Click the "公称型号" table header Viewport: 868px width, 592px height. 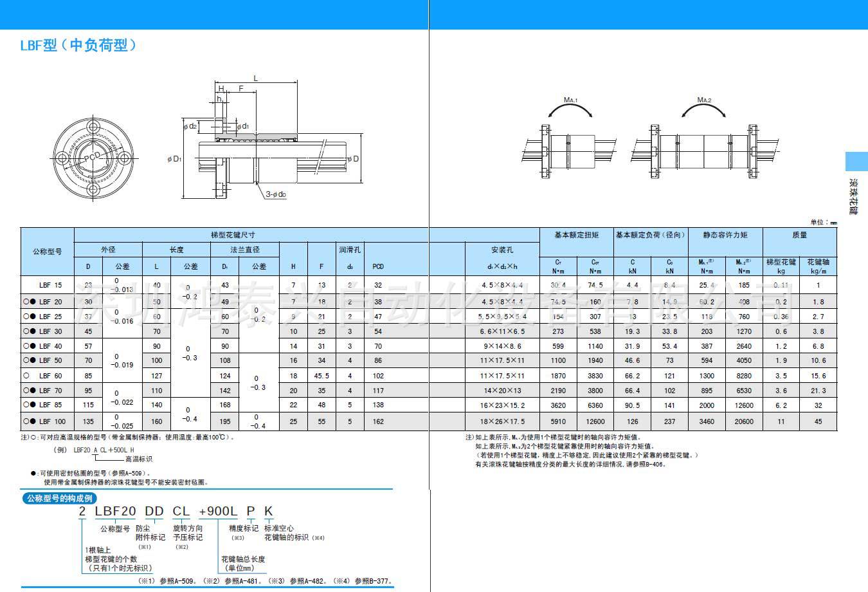[48, 252]
